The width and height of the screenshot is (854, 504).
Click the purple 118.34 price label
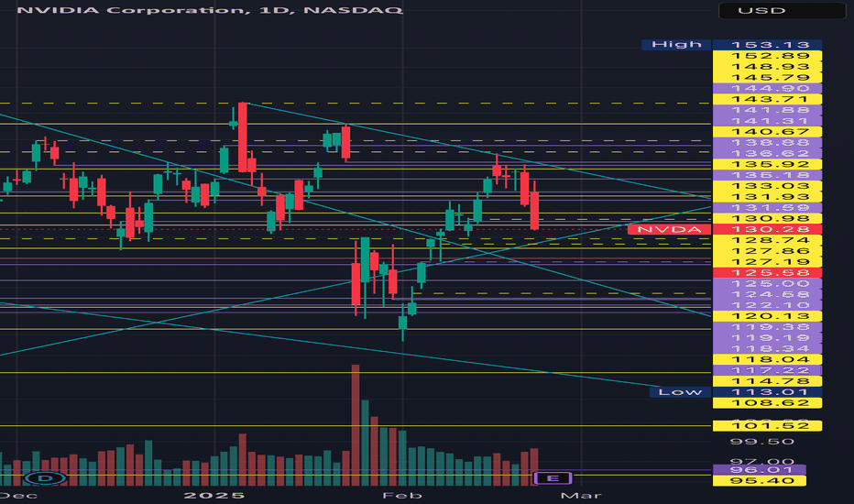coord(767,349)
